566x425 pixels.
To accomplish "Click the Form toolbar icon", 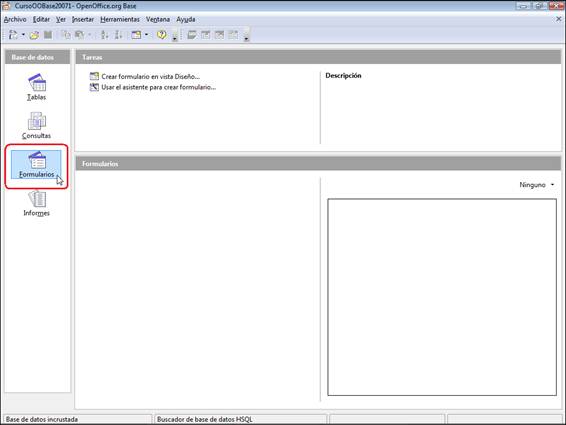I will (136, 35).
